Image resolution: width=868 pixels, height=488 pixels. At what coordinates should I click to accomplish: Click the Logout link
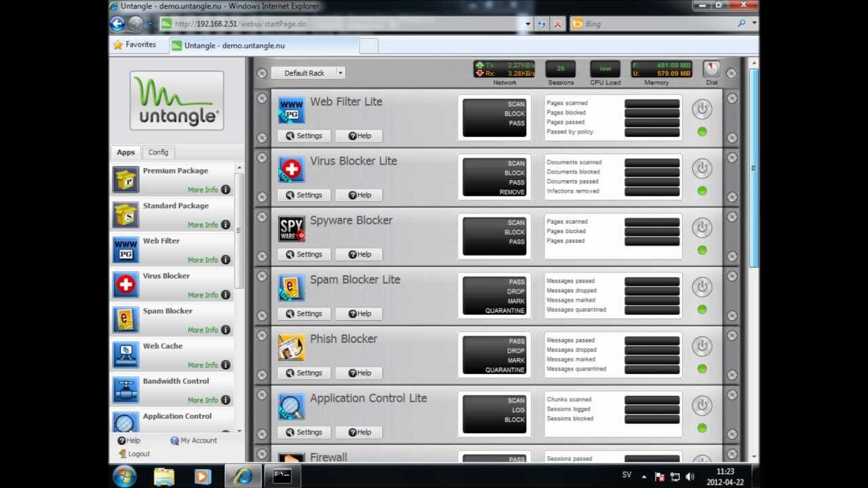coord(134,454)
